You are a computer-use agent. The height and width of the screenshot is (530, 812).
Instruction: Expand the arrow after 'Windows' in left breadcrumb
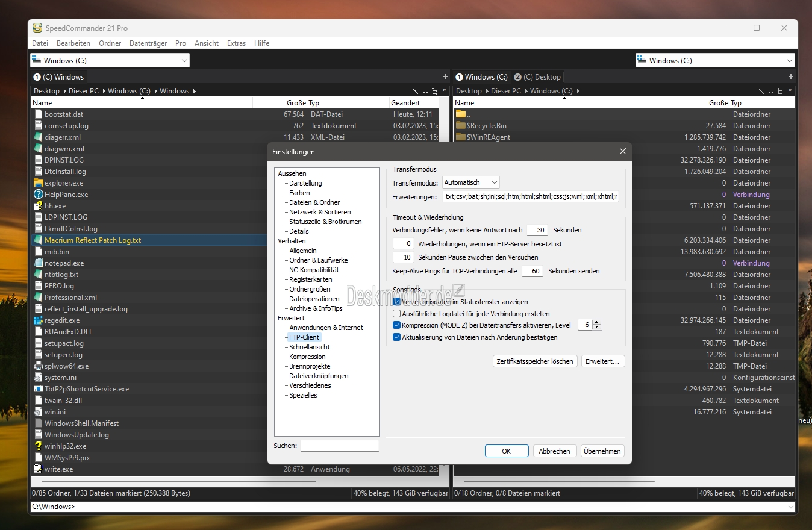click(195, 91)
